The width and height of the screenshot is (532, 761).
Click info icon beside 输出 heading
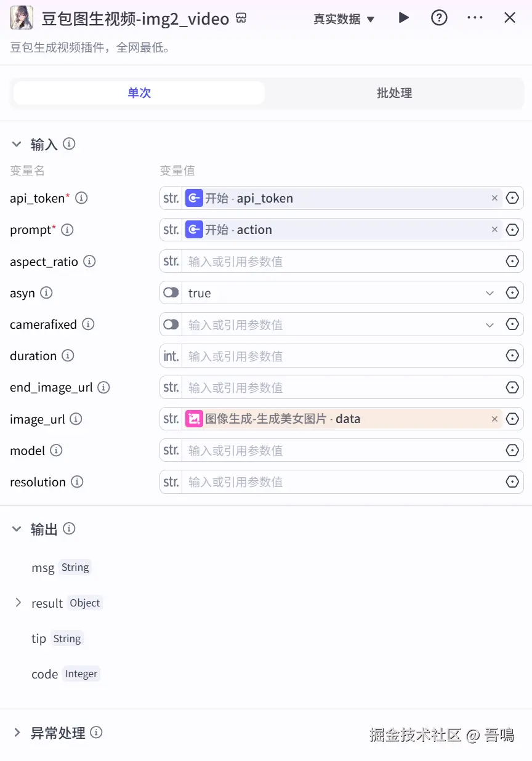[70, 528]
